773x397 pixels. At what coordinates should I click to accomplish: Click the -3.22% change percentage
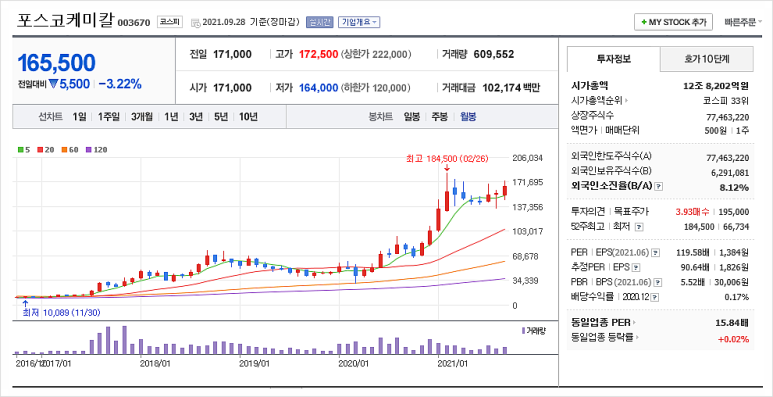click(x=120, y=84)
